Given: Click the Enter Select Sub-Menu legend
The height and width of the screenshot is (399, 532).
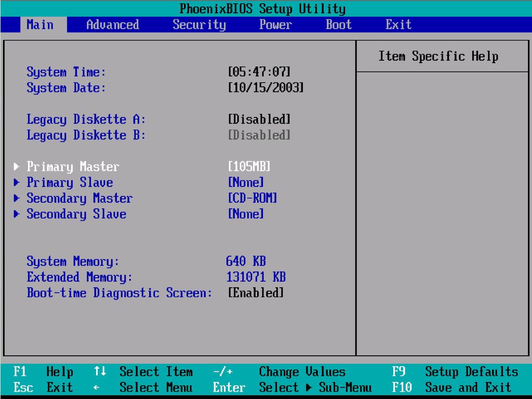Looking at the screenshot, I should click(292, 387).
